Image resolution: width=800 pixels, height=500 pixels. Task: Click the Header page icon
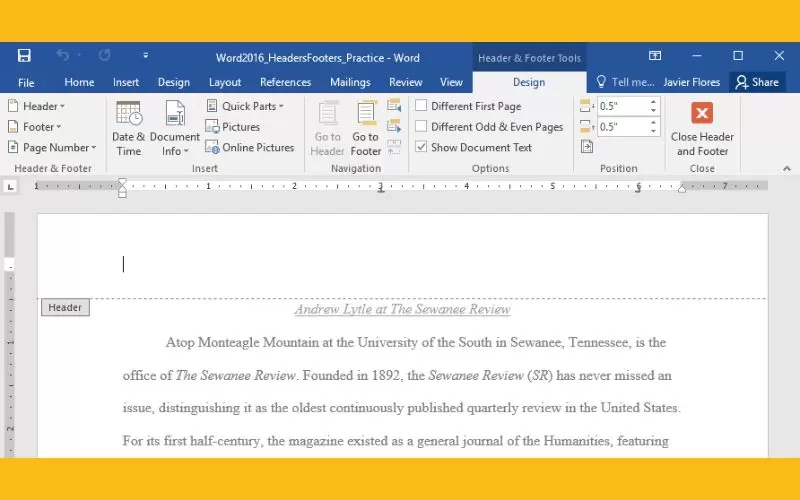[x=13, y=106]
